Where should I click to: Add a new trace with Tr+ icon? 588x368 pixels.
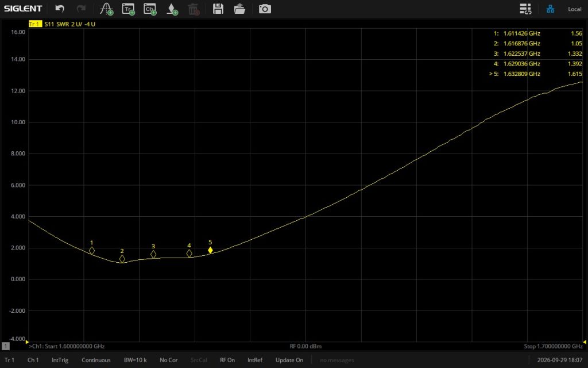128,9
